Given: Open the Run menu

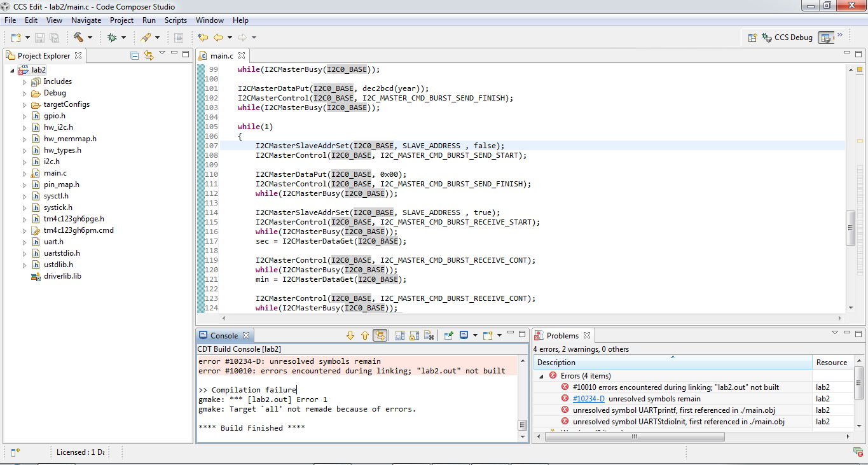Looking at the screenshot, I should (x=149, y=20).
